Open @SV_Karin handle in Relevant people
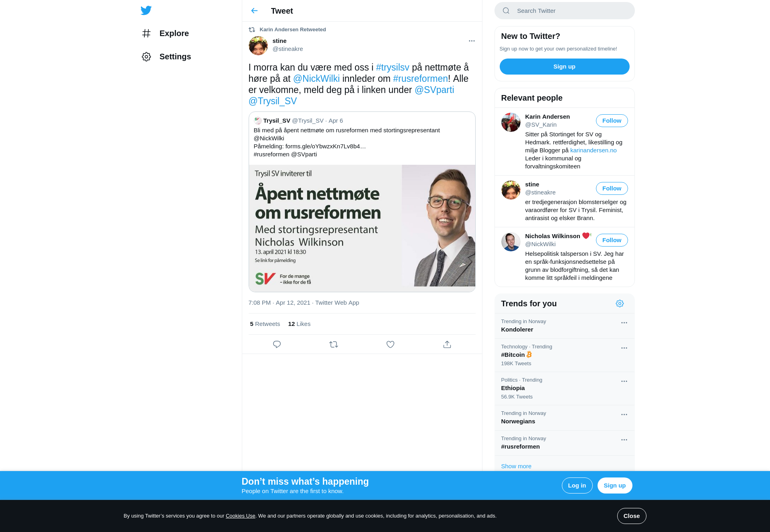This screenshot has width=770, height=532. coord(541,125)
